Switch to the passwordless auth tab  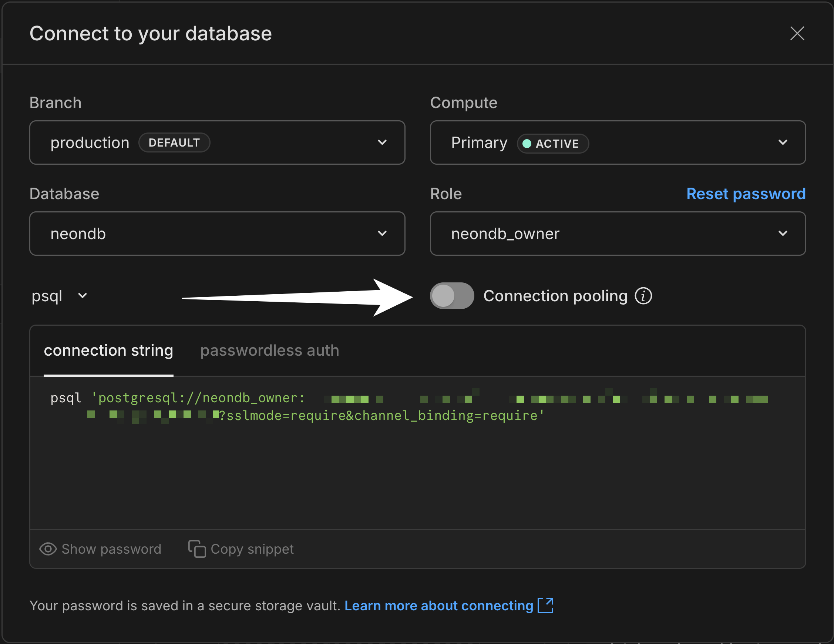point(270,350)
